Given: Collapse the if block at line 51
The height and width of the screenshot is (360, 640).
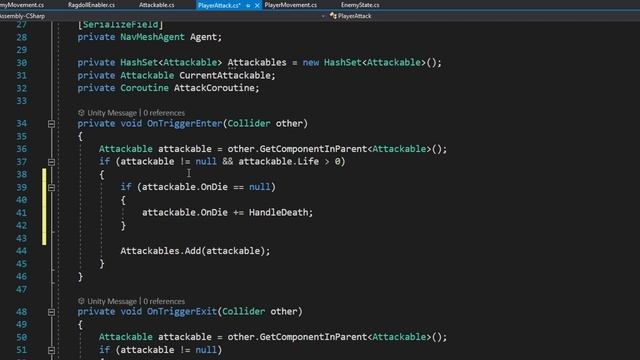Looking at the screenshot, I should tap(51, 350).
